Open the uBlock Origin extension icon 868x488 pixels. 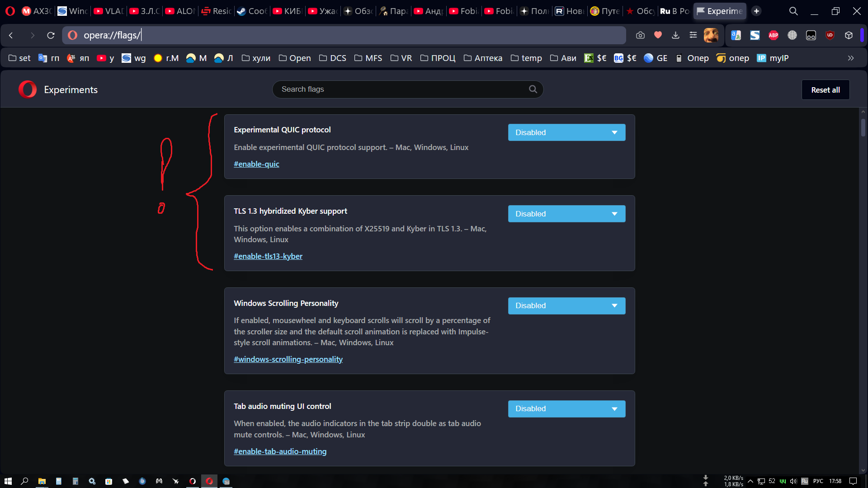(830, 35)
